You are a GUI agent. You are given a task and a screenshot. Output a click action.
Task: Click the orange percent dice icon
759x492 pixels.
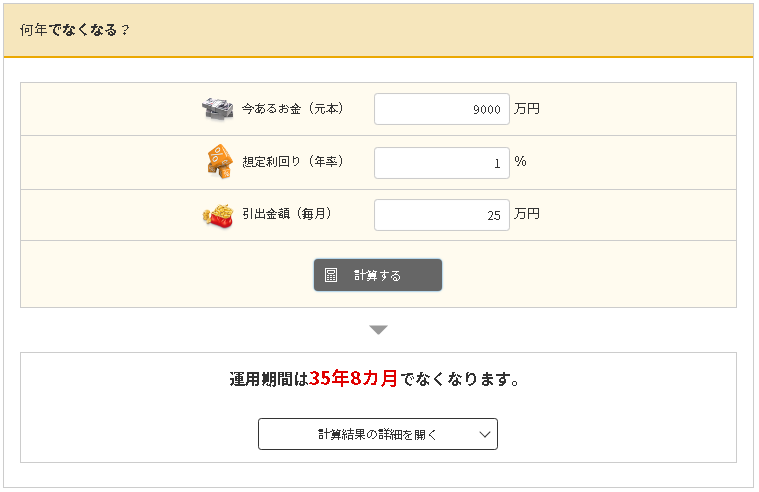point(218,161)
